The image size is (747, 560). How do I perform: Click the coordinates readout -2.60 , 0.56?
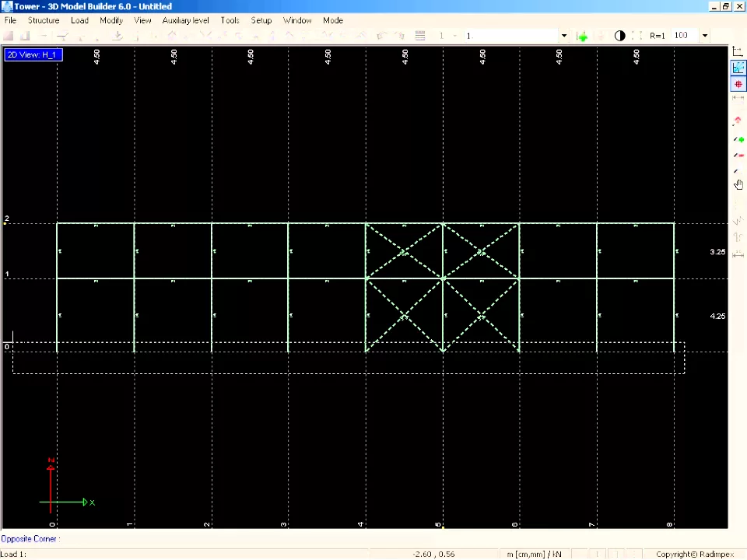433,555
